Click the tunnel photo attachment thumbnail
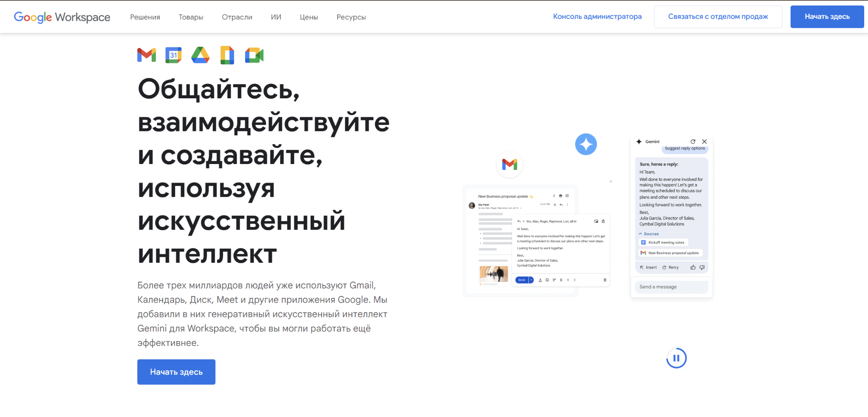 (494, 274)
